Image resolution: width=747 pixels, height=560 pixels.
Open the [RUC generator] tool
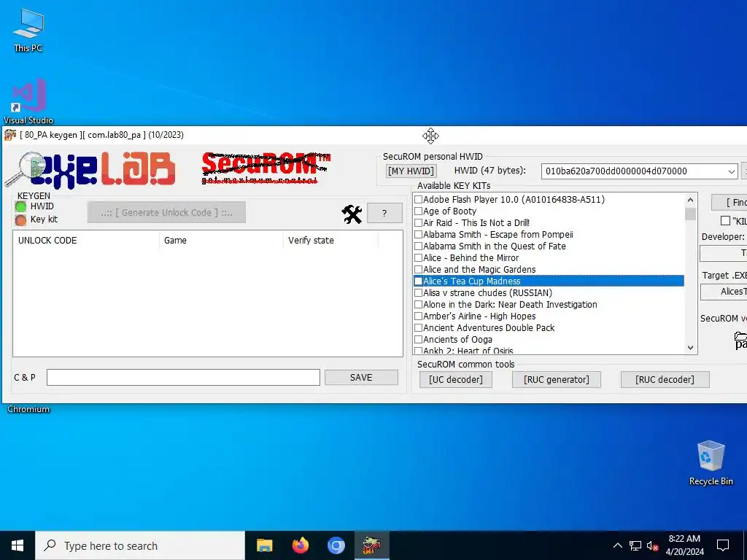click(x=557, y=379)
